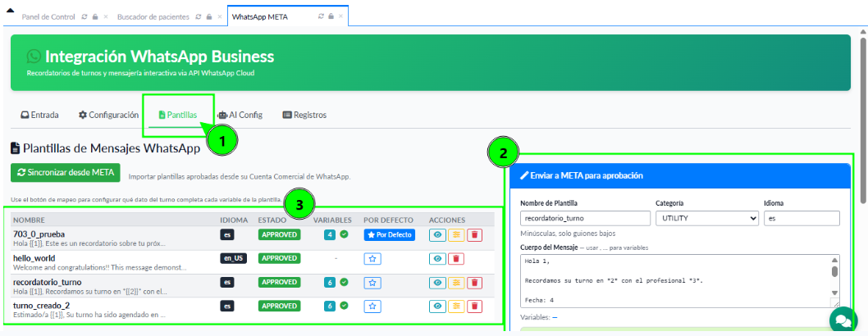Click the turno_creado_2 template name
This screenshot has height=336, width=868.
pyautogui.click(x=41, y=305)
